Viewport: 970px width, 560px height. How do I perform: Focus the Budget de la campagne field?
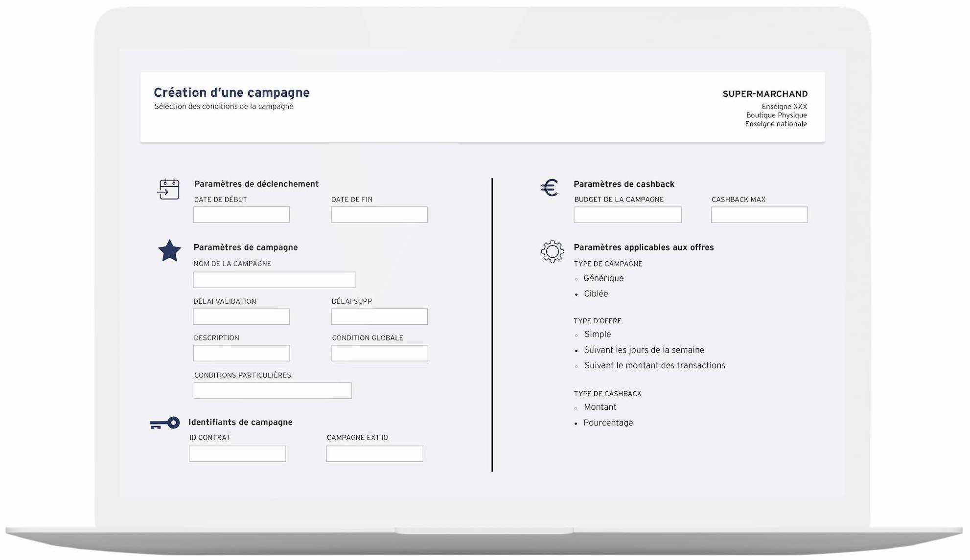pyautogui.click(x=628, y=215)
